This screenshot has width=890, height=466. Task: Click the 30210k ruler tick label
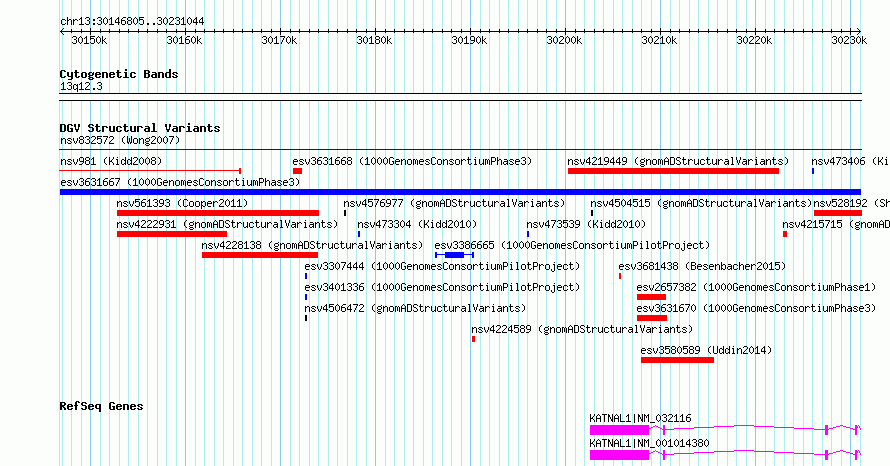tap(659, 40)
